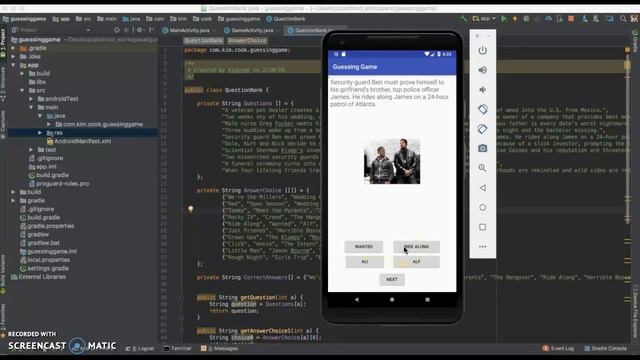
Task: Tap the WANTED answer button
Action: click(x=364, y=247)
